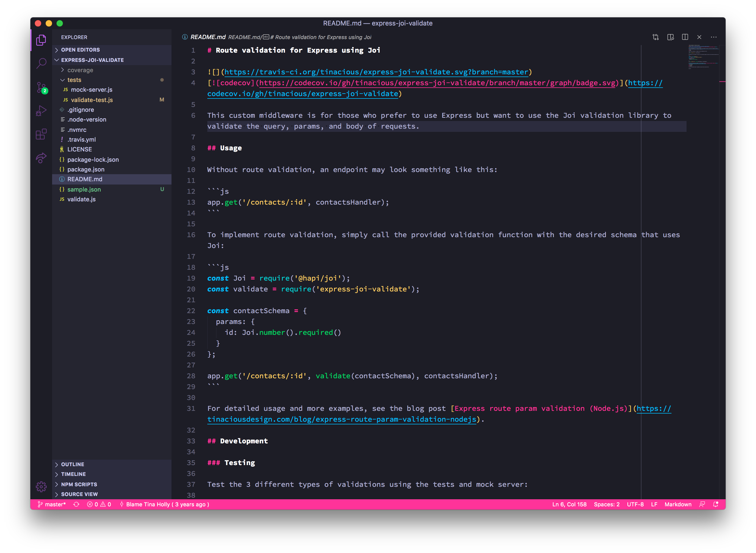Expand the coverage folder
756x553 pixels.
tap(80, 70)
